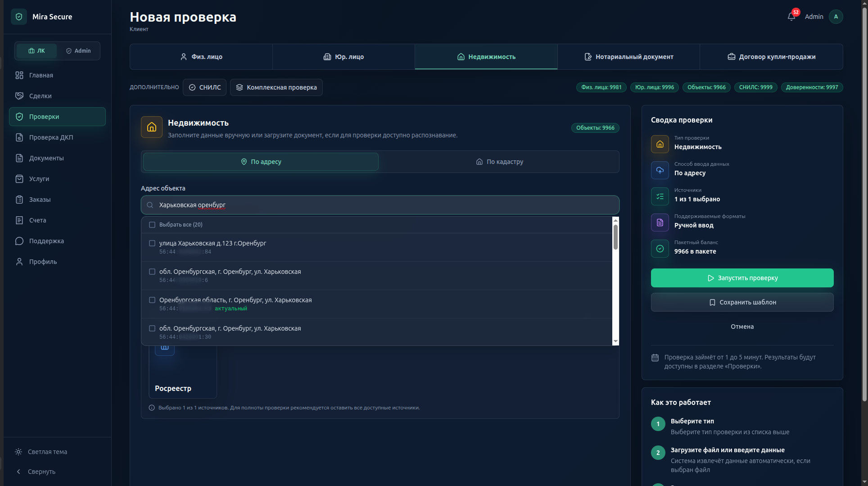Click the checklist icon beside Источники
868x486 pixels.
coord(660,196)
